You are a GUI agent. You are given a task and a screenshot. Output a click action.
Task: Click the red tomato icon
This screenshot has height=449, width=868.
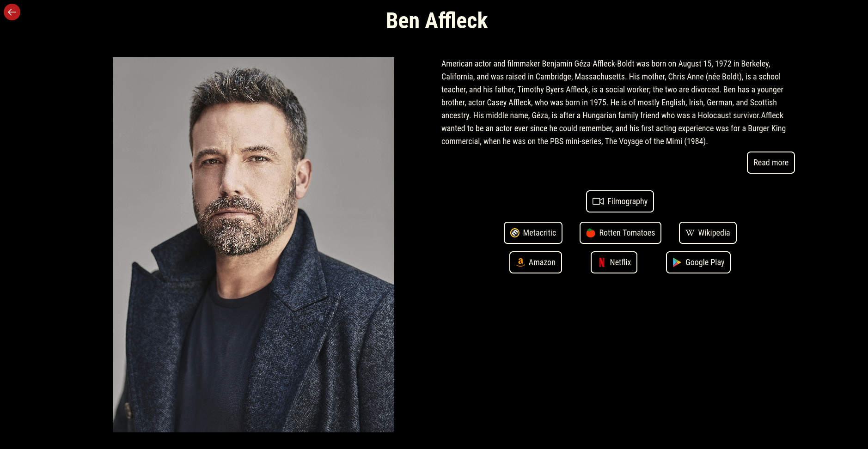591,233
